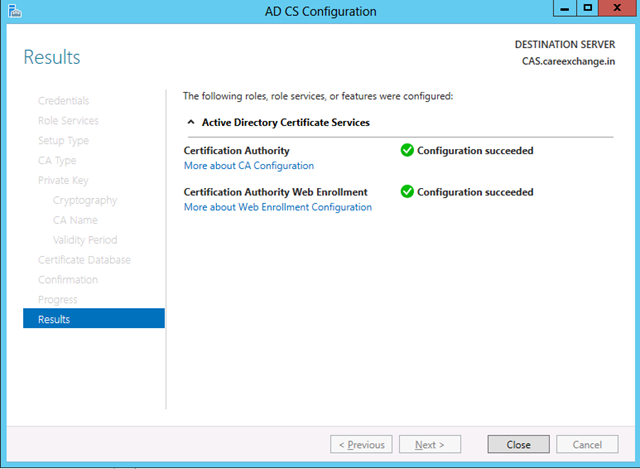The height and width of the screenshot is (469, 640).
Task: Click the AD CS Configuration title bar icon
Action: [14, 11]
